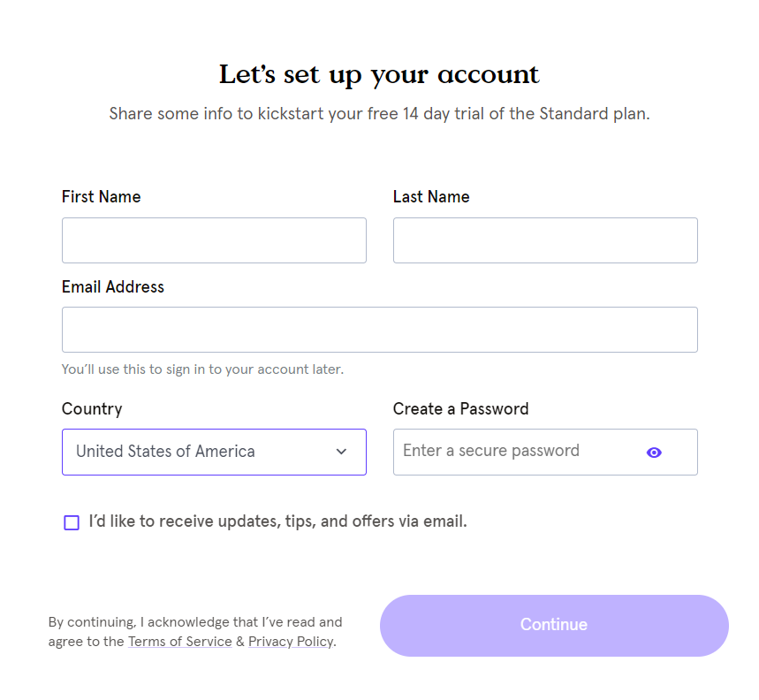Click the "Create a Password" label heading
This screenshot has width=759, height=700.
pyautogui.click(x=460, y=409)
